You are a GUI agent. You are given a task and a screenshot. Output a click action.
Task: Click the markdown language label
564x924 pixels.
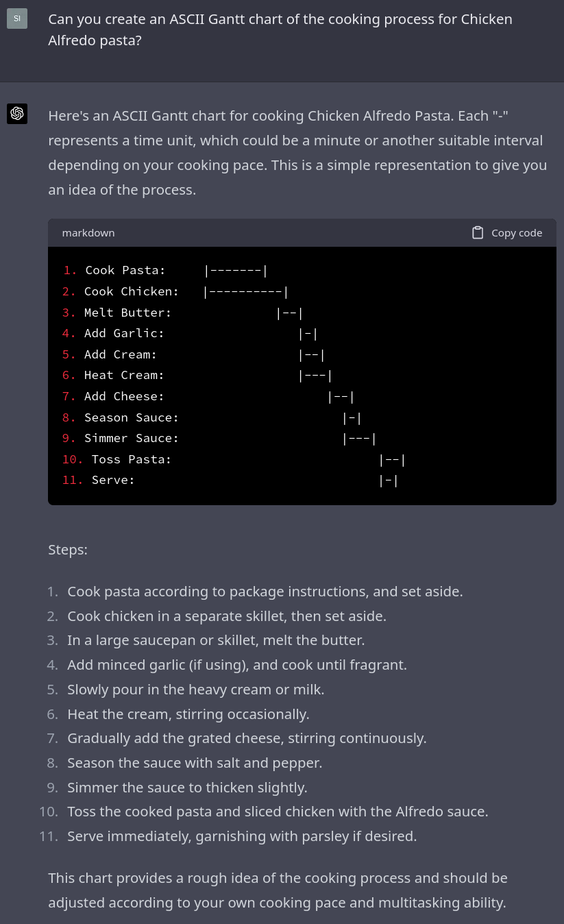coord(88,233)
